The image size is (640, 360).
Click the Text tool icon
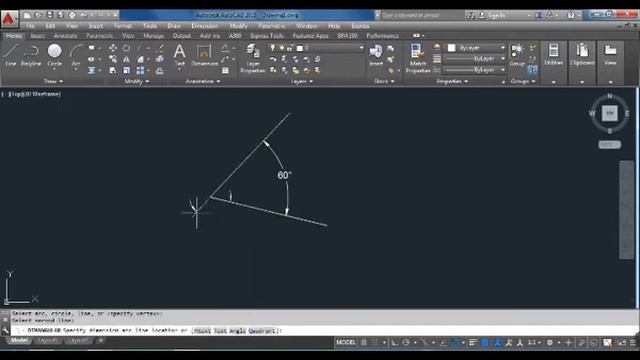point(180,55)
